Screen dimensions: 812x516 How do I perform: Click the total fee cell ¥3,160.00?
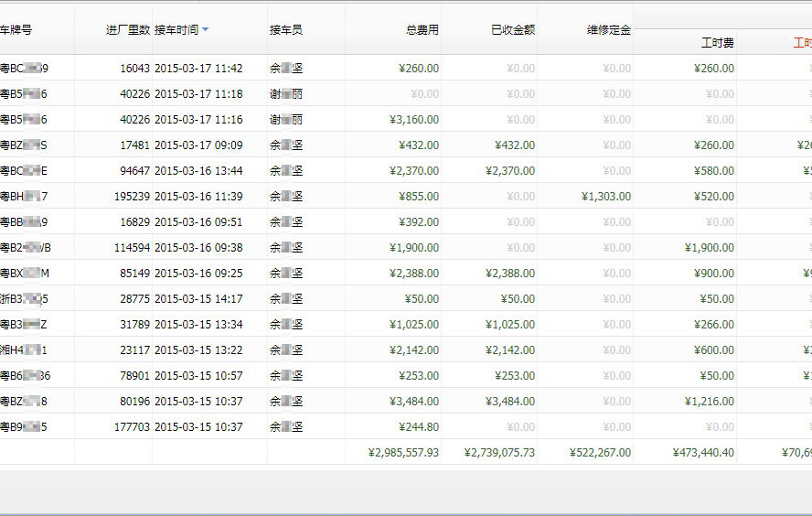tap(414, 120)
